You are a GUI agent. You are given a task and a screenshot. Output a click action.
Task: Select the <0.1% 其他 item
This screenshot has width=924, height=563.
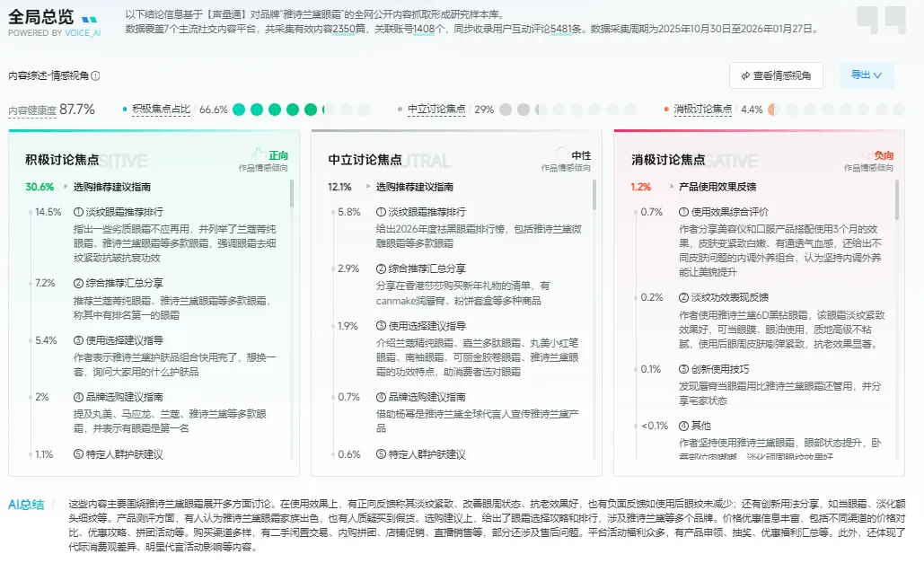(x=695, y=426)
